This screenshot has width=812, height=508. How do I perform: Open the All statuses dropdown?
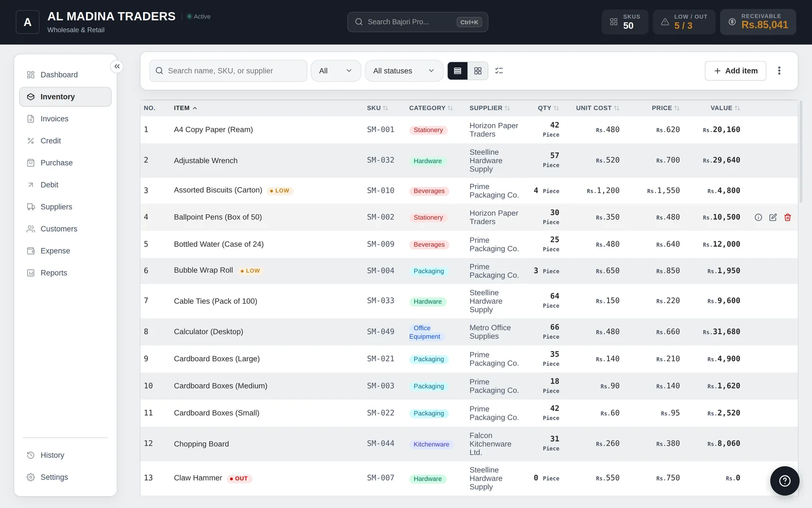click(x=404, y=71)
